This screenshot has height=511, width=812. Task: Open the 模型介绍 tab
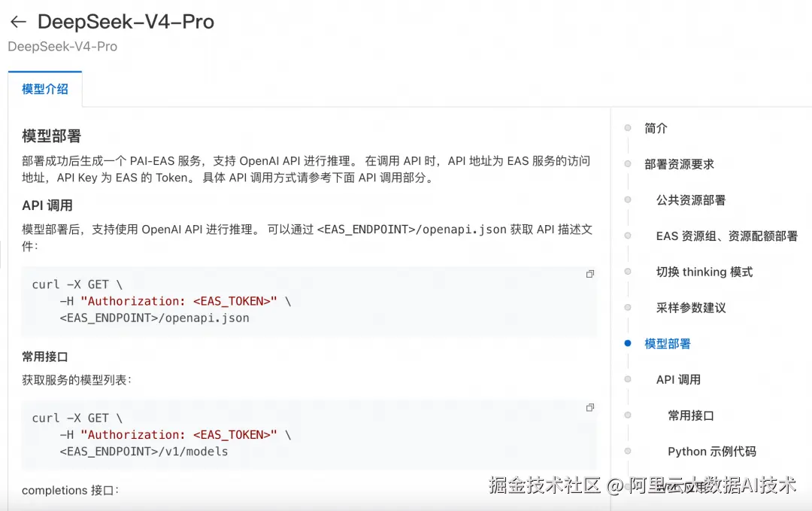[x=45, y=89]
